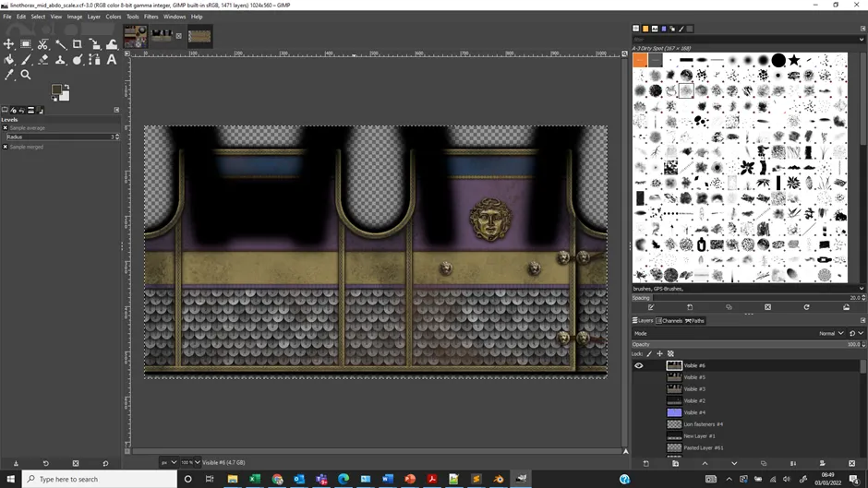The height and width of the screenshot is (488, 868).
Task: Open the Select menu
Action: click(x=38, y=17)
